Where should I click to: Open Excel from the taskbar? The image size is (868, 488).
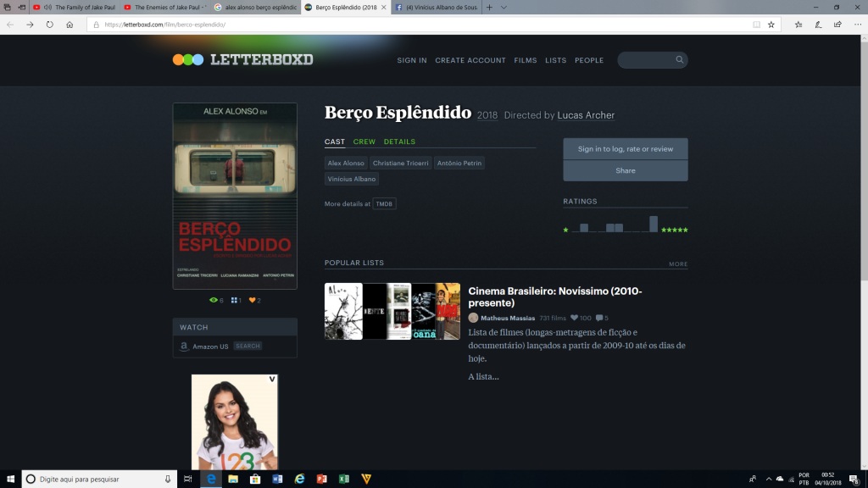[343, 479]
